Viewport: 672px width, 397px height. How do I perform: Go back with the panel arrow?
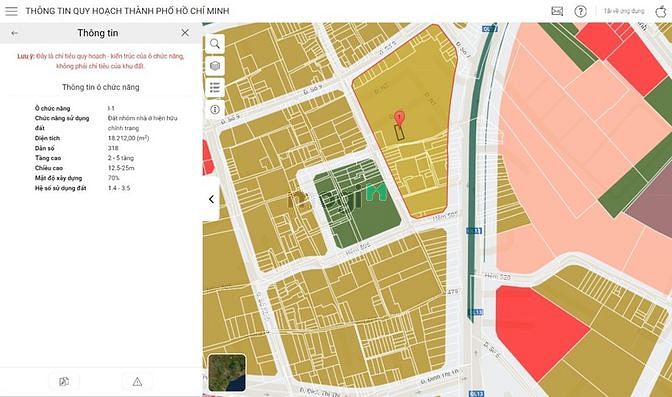click(x=15, y=33)
